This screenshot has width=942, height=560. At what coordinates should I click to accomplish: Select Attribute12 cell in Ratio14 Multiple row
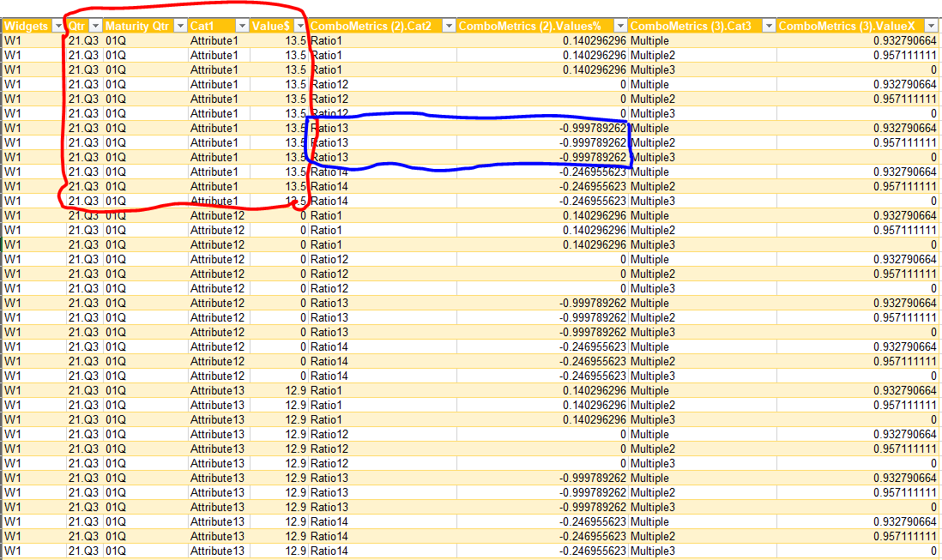coord(219,347)
